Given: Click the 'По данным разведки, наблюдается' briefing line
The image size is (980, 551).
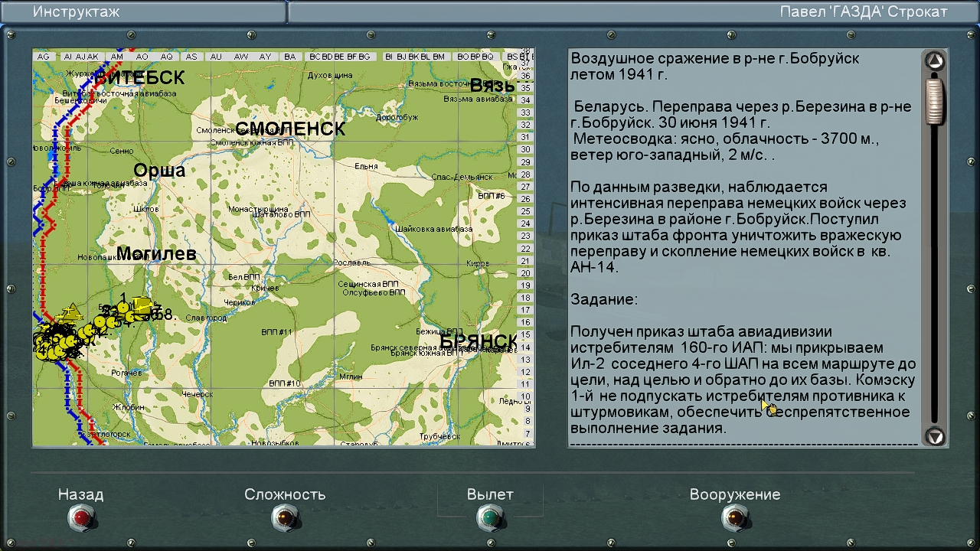Looking at the screenshot, I should tap(699, 187).
